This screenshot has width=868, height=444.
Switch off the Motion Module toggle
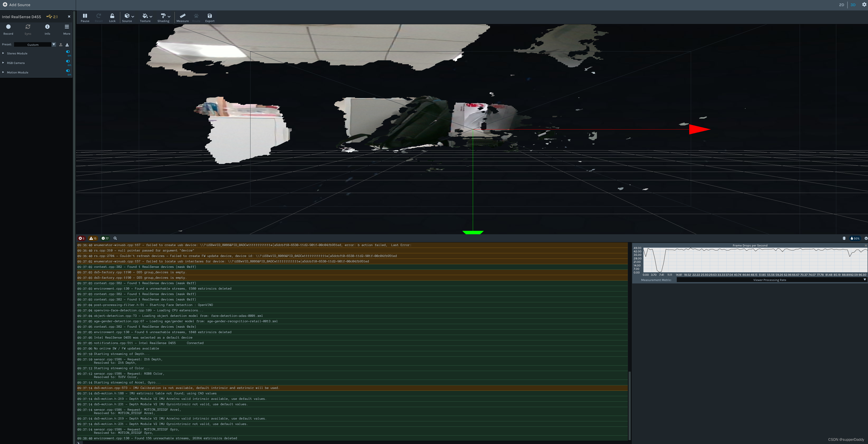tap(68, 71)
